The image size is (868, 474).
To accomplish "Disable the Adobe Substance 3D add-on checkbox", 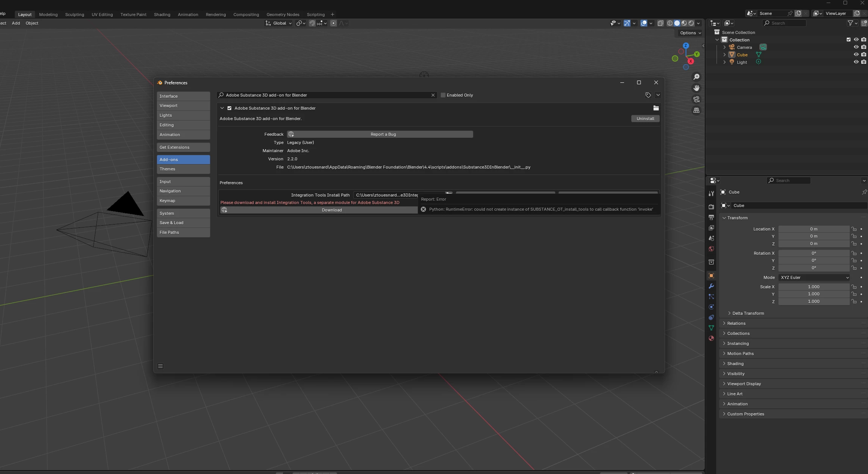I will tap(229, 108).
